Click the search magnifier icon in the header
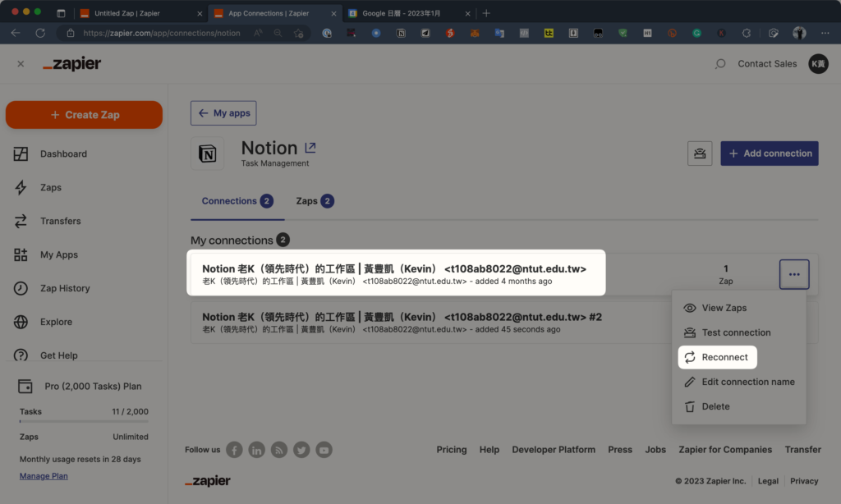 point(720,64)
